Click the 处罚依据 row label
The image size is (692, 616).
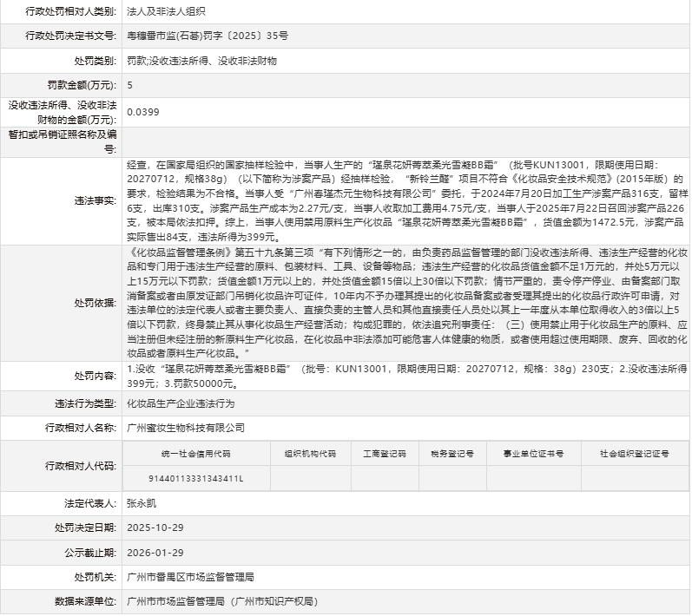click(x=95, y=302)
